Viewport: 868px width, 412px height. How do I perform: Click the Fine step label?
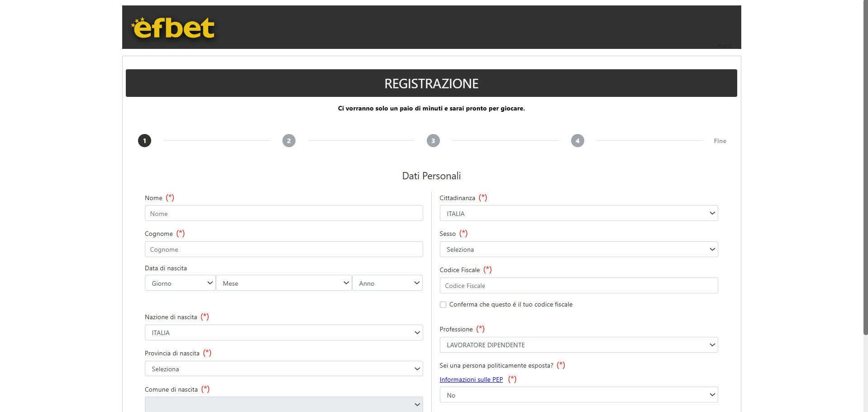click(720, 141)
